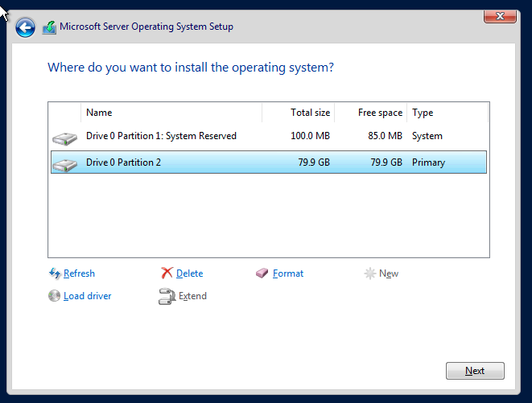Screen dimensions: 532x403
Task: Click the Partition 1 drive icon
Action: coord(65,138)
